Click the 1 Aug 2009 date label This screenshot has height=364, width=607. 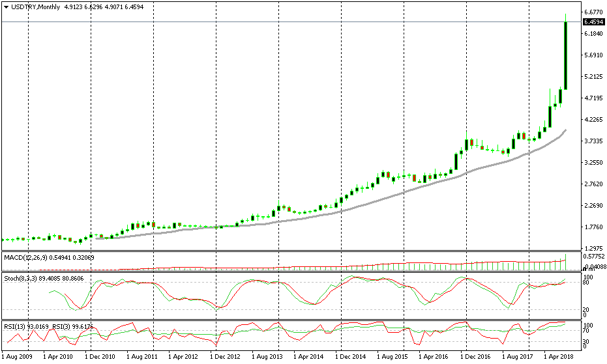tap(16, 356)
